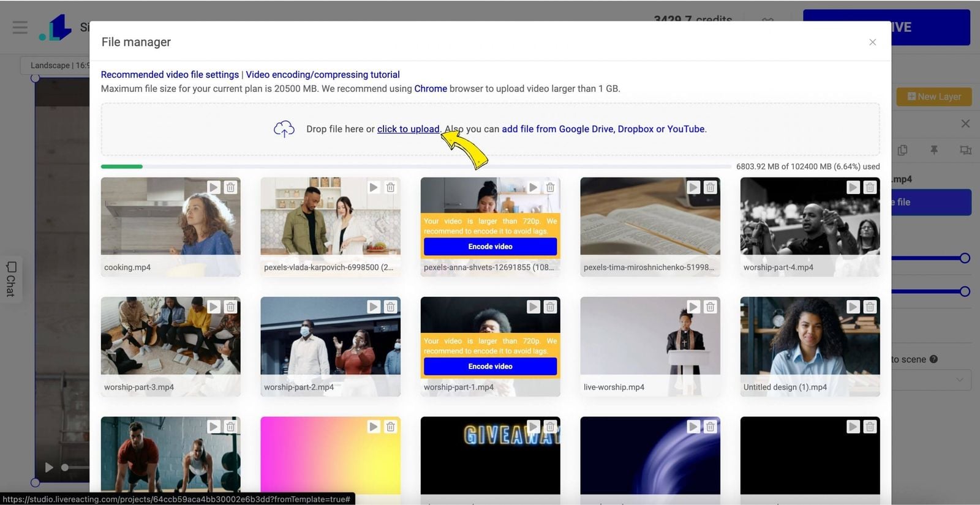Add file from Google Drive, Dropbox or YouTube
This screenshot has height=505, width=980.
pyautogui.click(x=603, y=129)
